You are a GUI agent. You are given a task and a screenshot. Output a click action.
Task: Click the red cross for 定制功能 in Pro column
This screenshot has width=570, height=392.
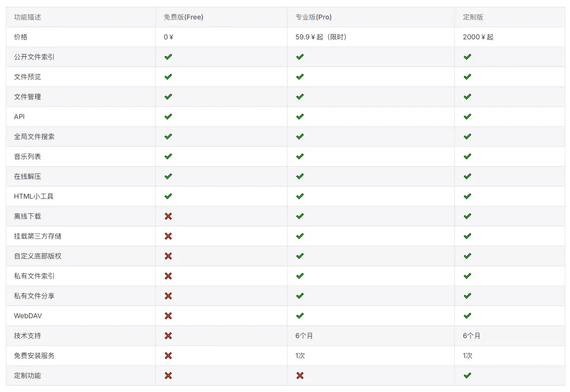point(300,375)
